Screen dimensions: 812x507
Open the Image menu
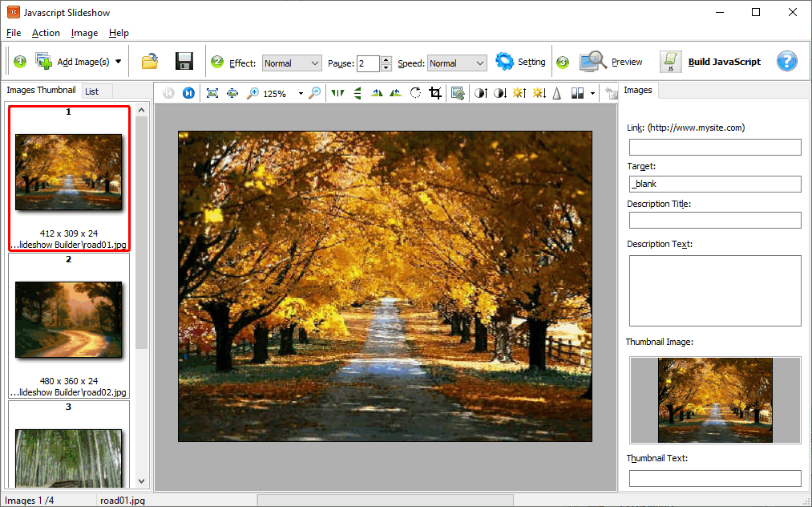pos(84,33)
